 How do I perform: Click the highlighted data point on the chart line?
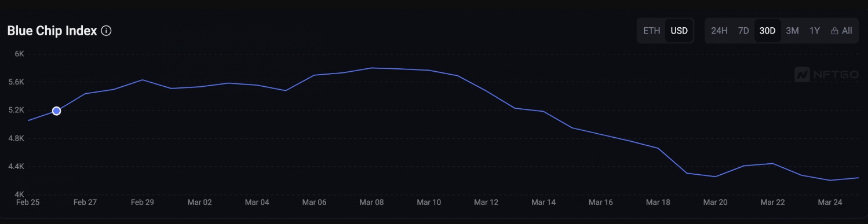[56, 111]
